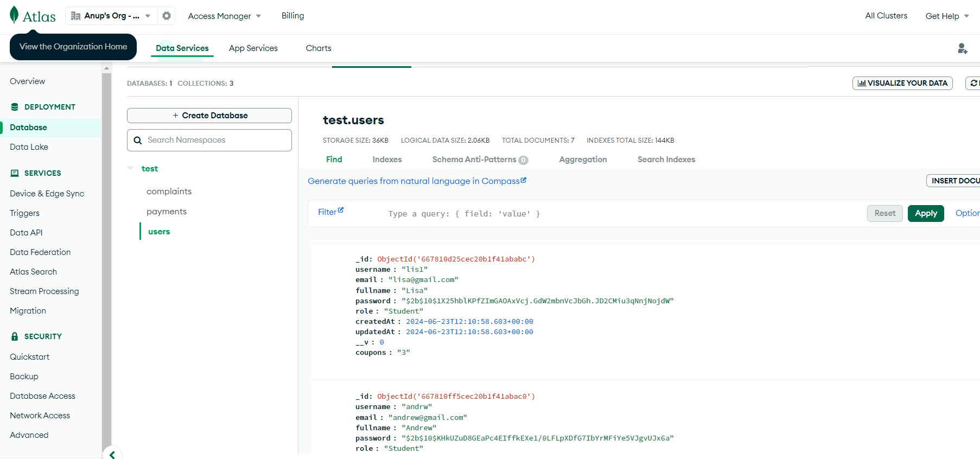Open Stream Processing page
980x459 pixels.
(x=44, y=291)
